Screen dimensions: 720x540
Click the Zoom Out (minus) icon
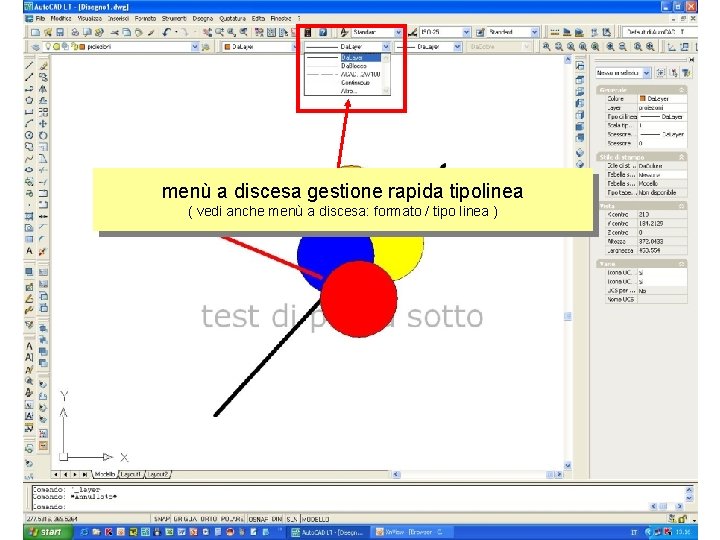(623, 47)
